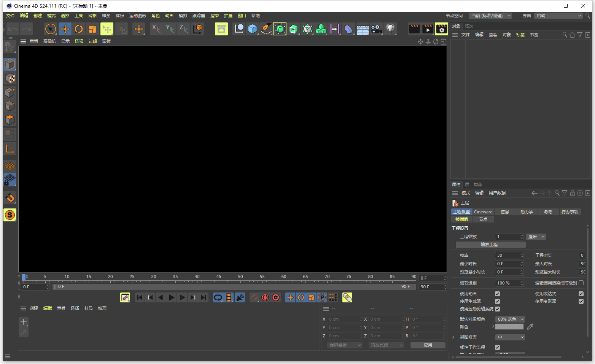Open the default object color dropdown

coord(510,319)
